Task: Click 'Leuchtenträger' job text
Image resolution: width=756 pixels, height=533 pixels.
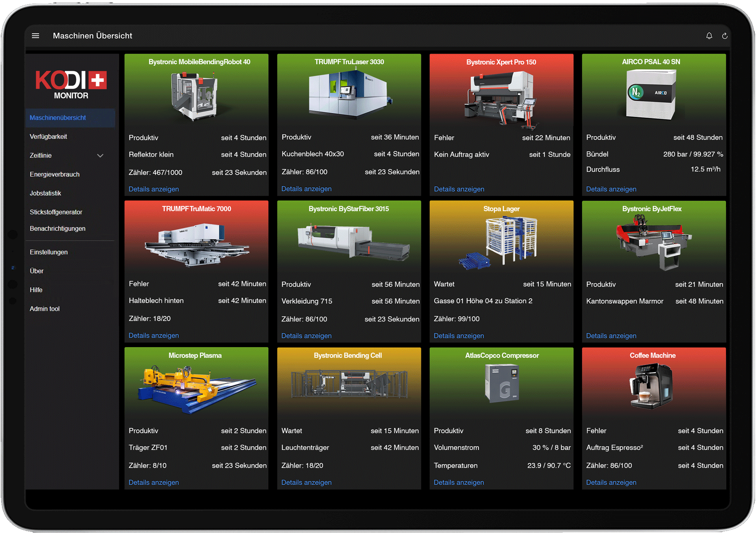Action: 305,448
